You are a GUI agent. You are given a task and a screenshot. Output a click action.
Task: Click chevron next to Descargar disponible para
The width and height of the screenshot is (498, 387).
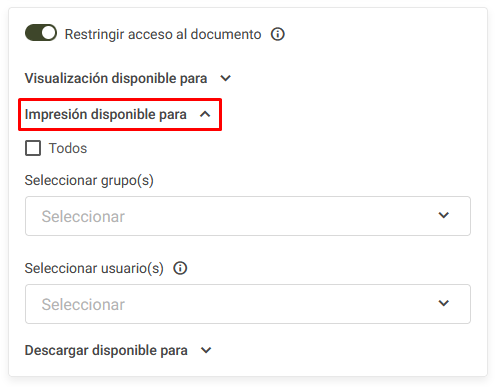tap(206, 350)
